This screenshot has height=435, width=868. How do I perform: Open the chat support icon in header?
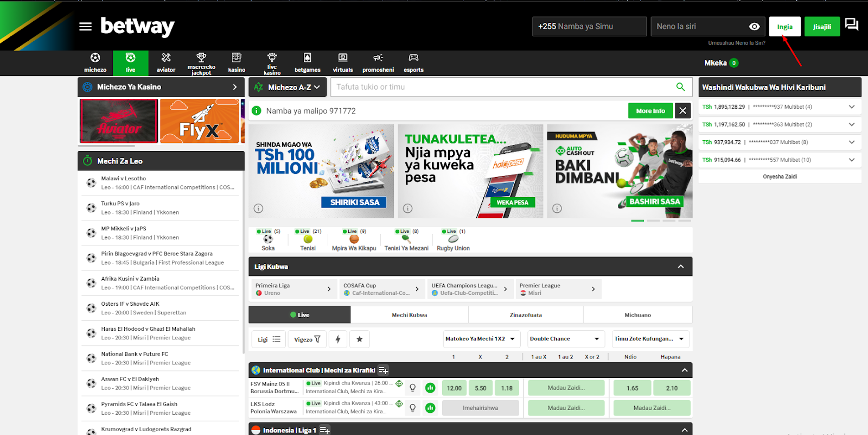point(852,24)
